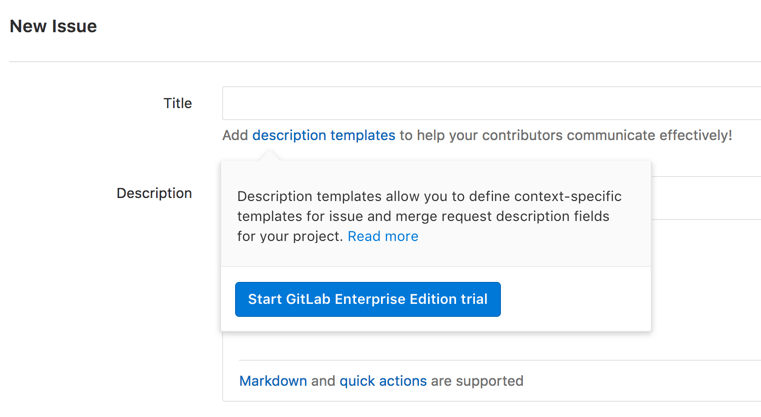This screenshot has width=761, height=417.
Task: Click the word 'and' between Markdown and quick actions
Action: [323, 381]
